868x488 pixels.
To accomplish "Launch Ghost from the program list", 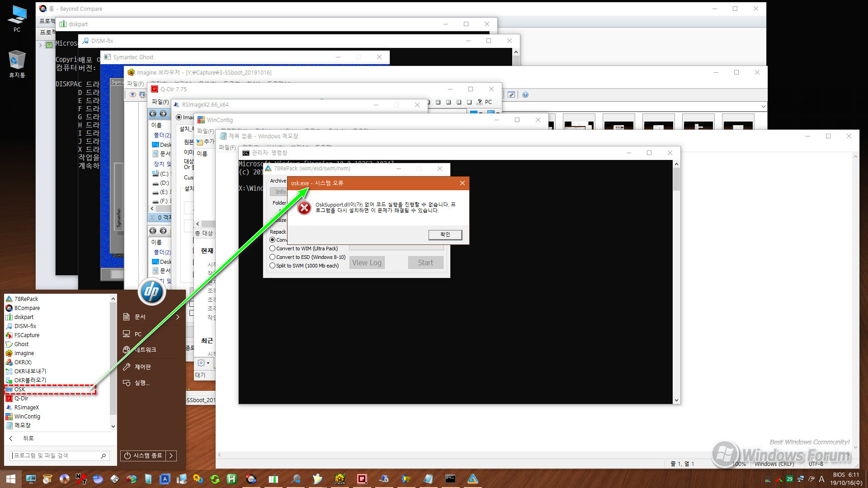I will pyautogui.click(x=21, y=344).
